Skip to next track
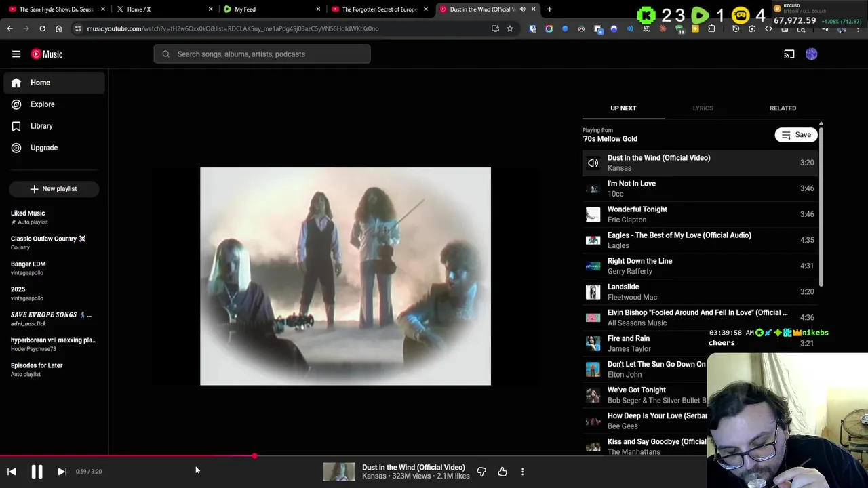The height and width of the screenshot is (488, 868). [62, 472]
